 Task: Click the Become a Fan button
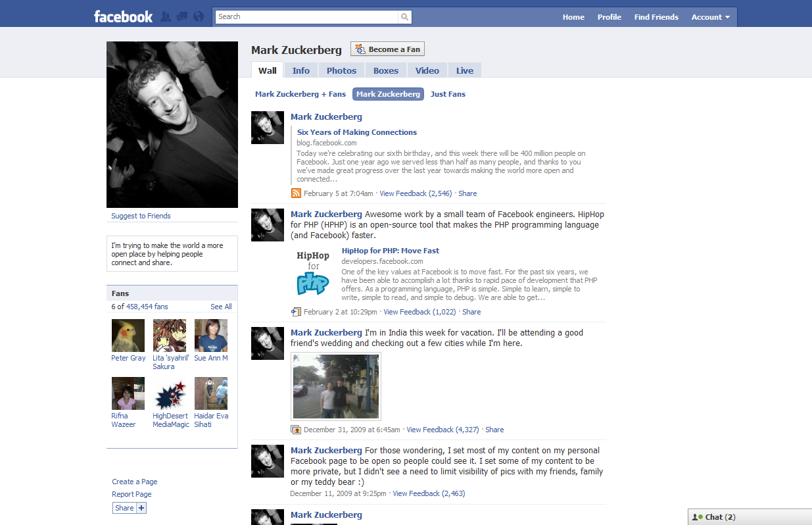387,49
